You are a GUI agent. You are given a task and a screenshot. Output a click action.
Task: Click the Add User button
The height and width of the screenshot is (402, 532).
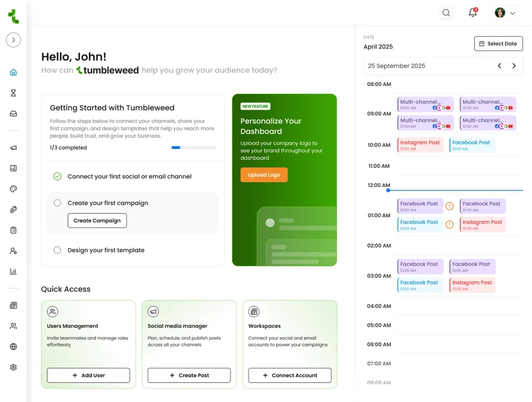pos(89,375)
